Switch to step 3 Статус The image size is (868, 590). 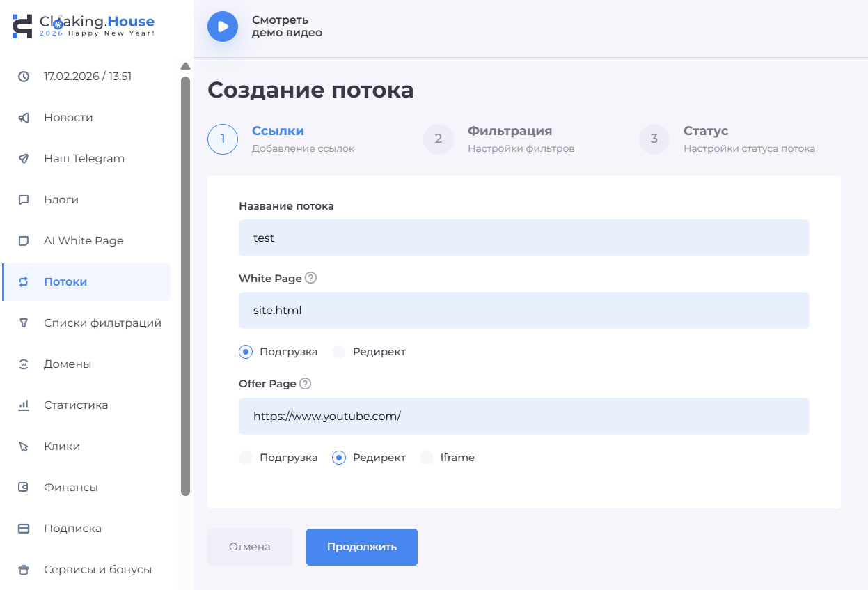click(x=654, y=139)
